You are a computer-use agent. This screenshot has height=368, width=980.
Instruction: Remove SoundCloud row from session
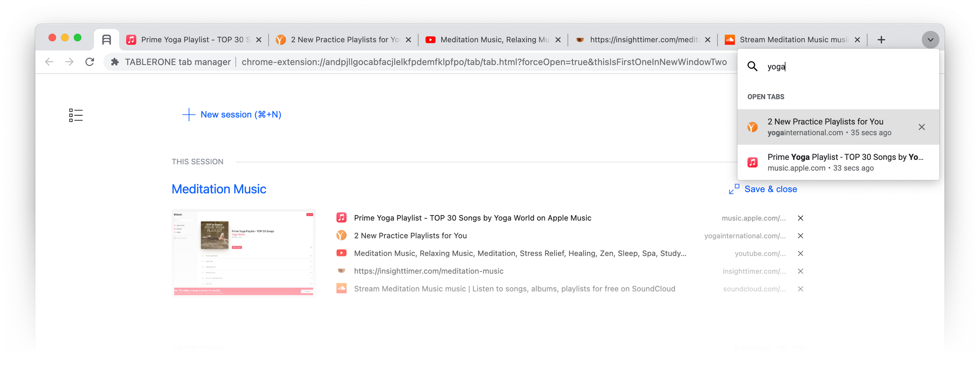tap(800, 289)
